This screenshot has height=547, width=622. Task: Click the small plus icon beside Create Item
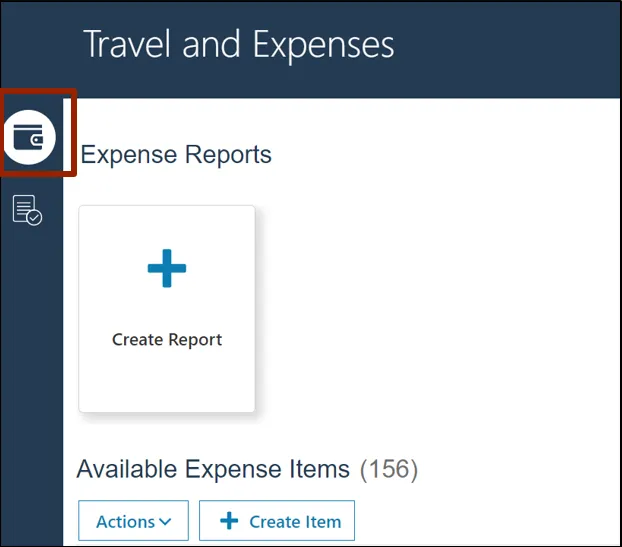229,521
